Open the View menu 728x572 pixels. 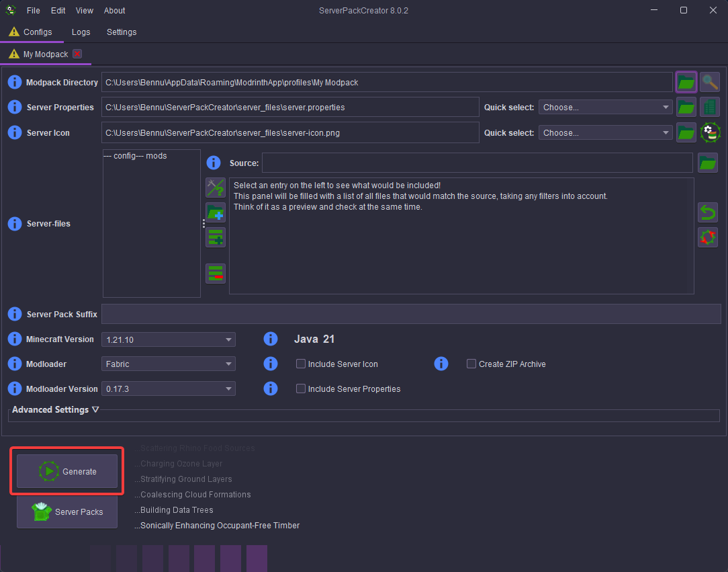coord(85,10)
